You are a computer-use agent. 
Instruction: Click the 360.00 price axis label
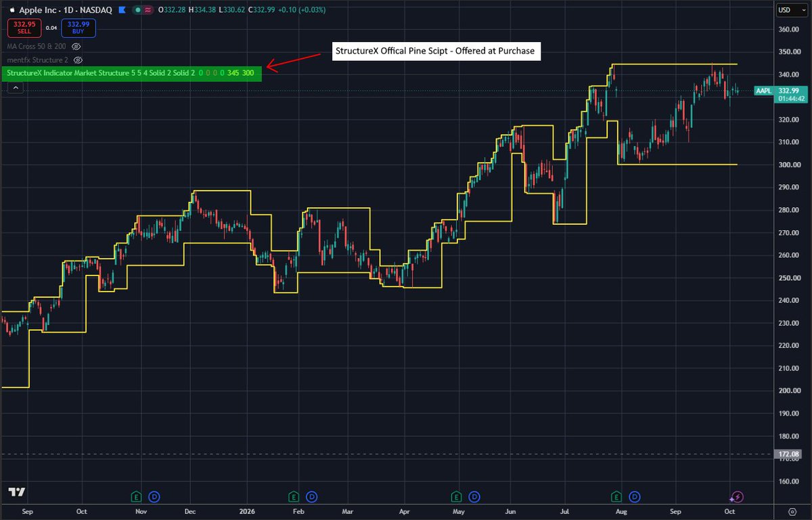coord(789,30)
